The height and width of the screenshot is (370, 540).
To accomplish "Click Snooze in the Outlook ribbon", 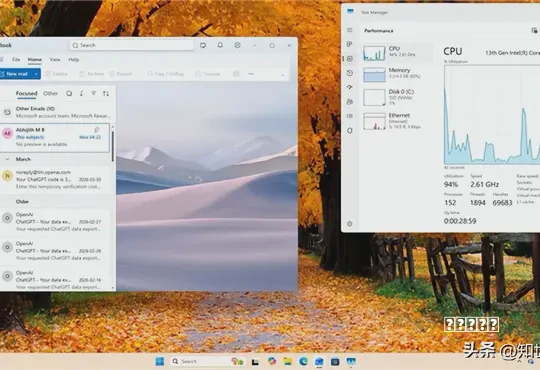I will pyautogui.click(x=208, y=74).
